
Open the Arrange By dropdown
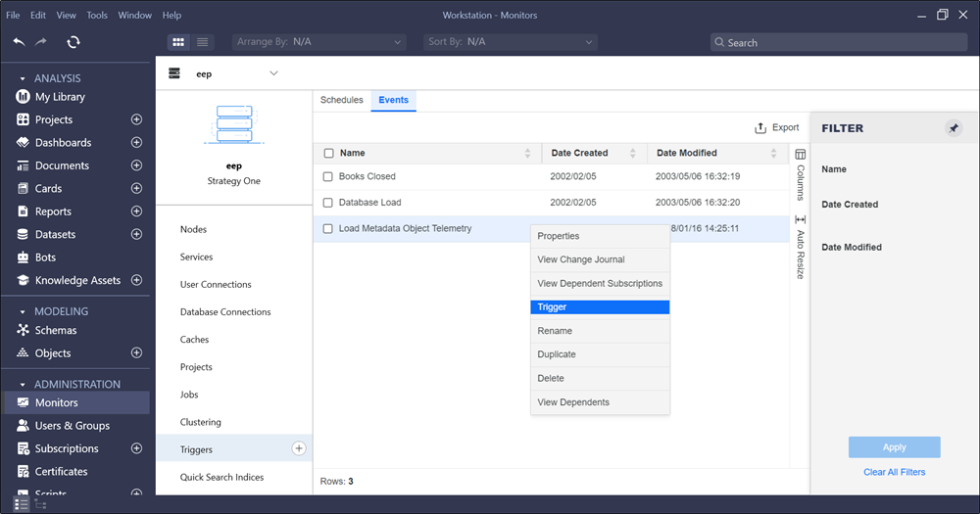click(319, 42)
